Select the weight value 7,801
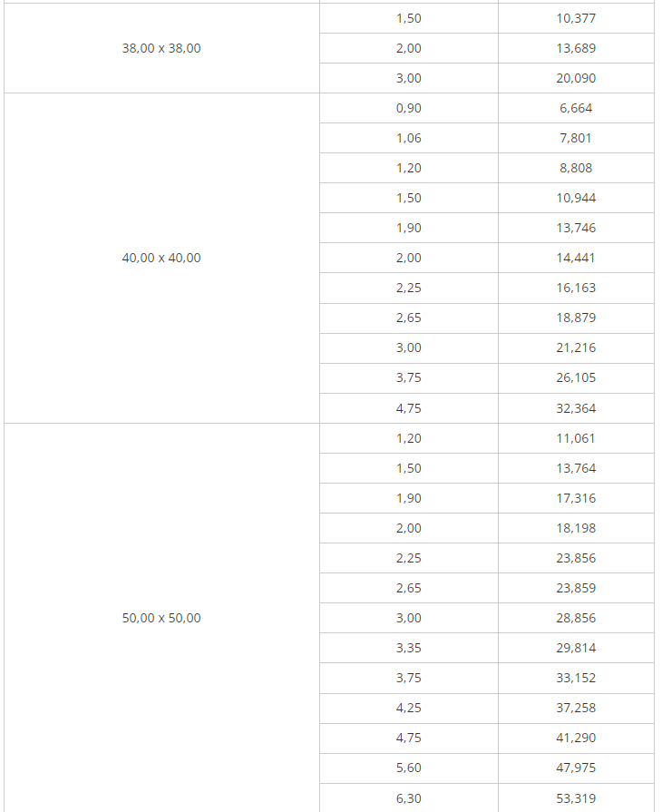 576,138
